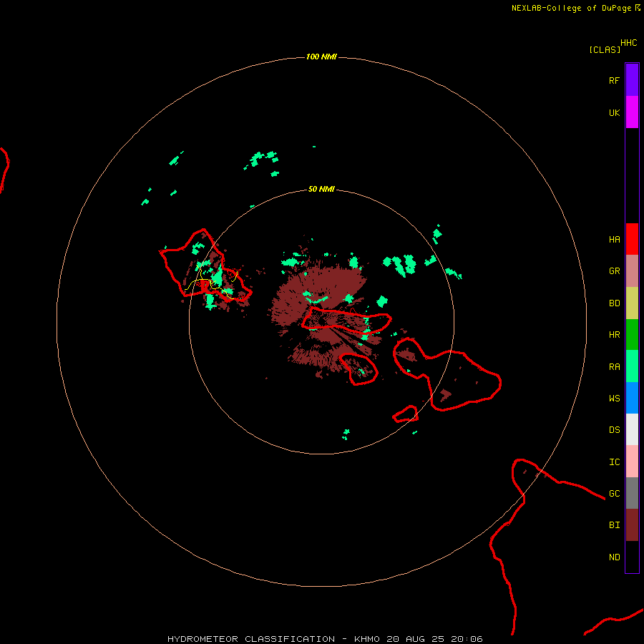Click the BI legend label text
The height and width of the screenshot is (644, 644).
pyautogui.click(x=615, y=525)
